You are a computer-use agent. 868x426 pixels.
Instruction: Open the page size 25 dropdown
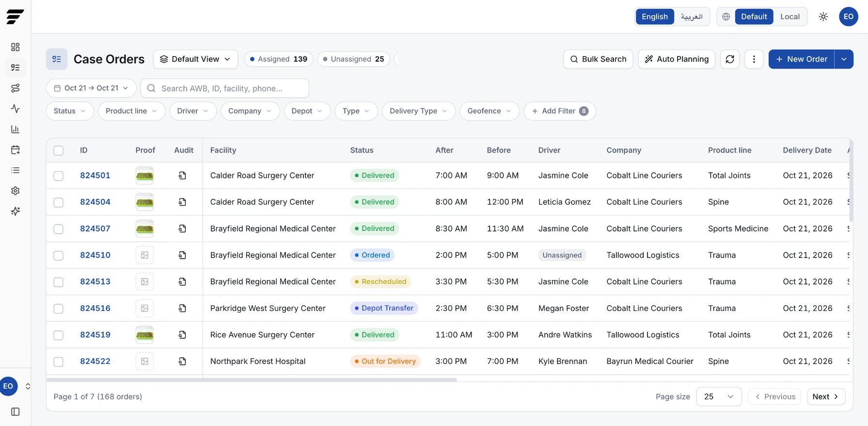click(719, 397)
